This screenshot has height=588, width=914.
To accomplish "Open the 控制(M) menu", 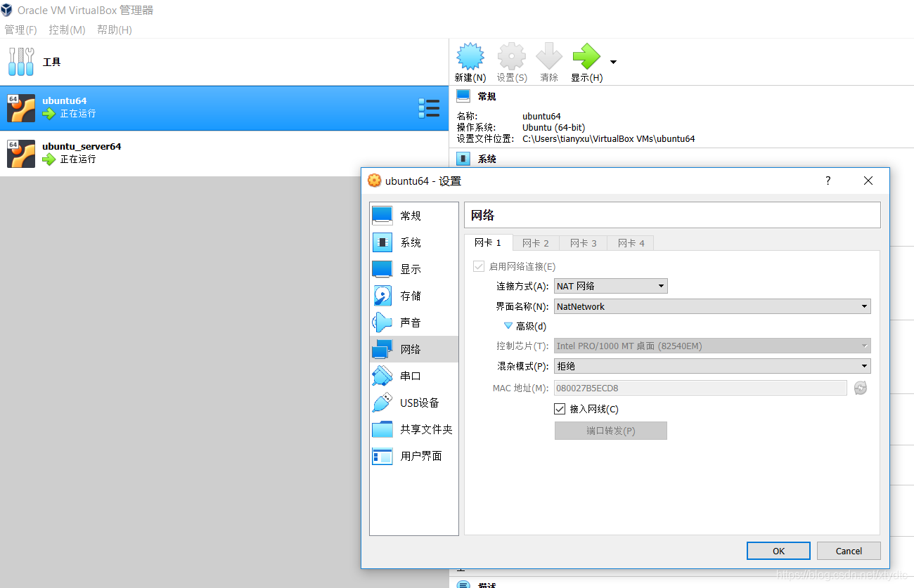I will [67, 30].
